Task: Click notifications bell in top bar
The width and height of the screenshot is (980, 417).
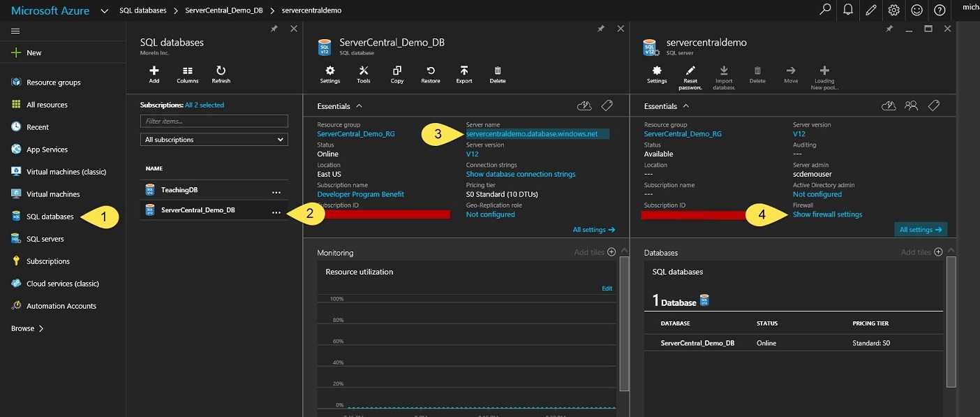Action: click(848, 10)
